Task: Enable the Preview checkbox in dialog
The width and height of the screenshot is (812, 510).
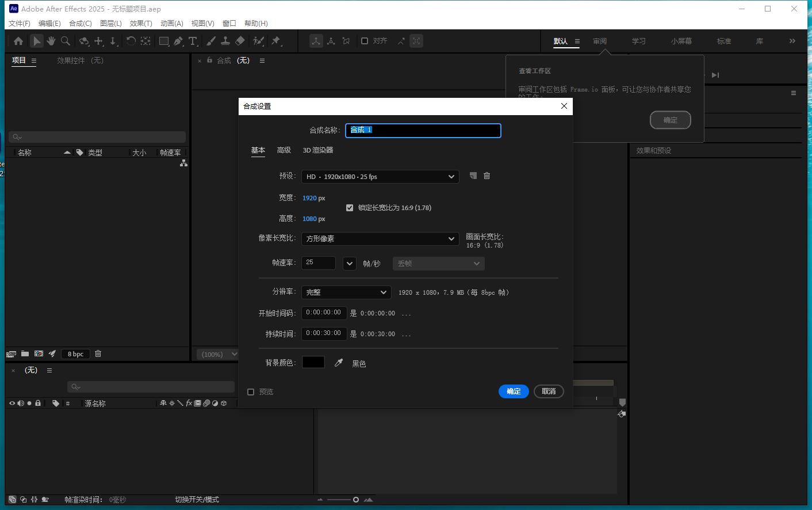Action: point(251,392)
